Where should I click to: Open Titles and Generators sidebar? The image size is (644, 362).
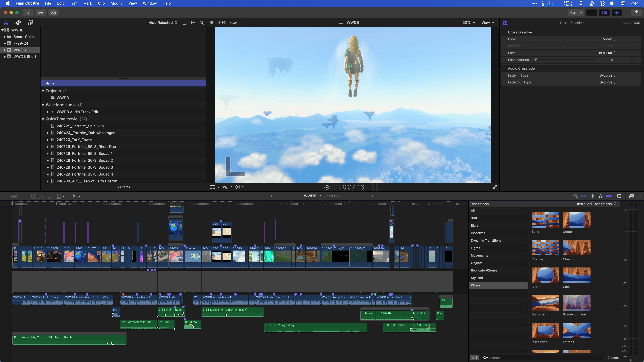coord(30,23)
